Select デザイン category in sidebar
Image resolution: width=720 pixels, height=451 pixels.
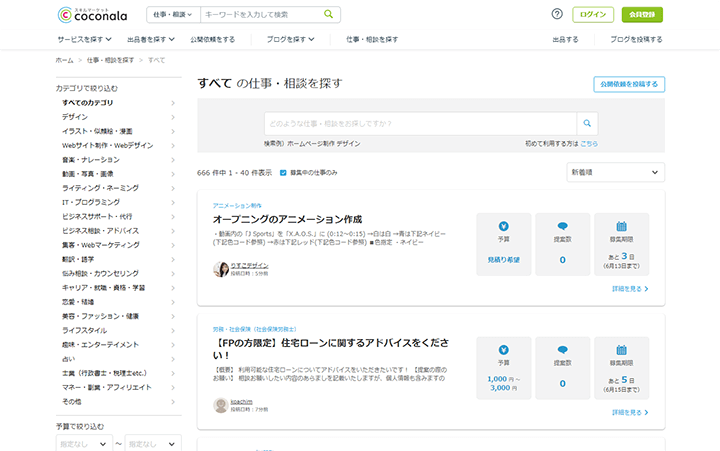tap(75, 117)
